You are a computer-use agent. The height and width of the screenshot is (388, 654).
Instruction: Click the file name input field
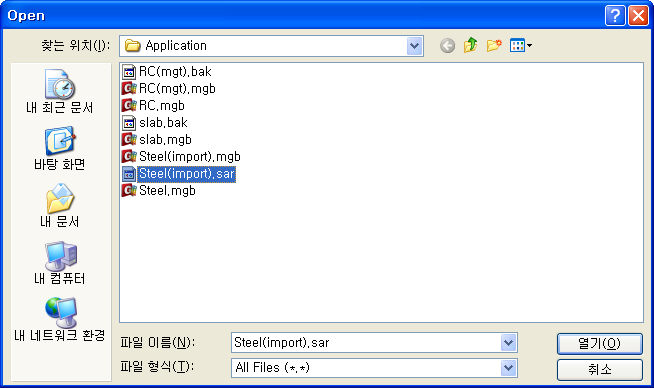coord(366,343)
